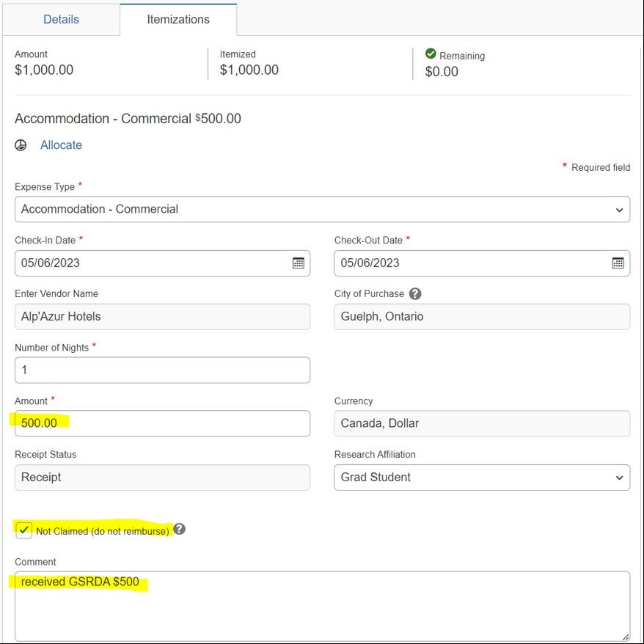
Task: Switch to the Details tab
Action: point(61,20)
